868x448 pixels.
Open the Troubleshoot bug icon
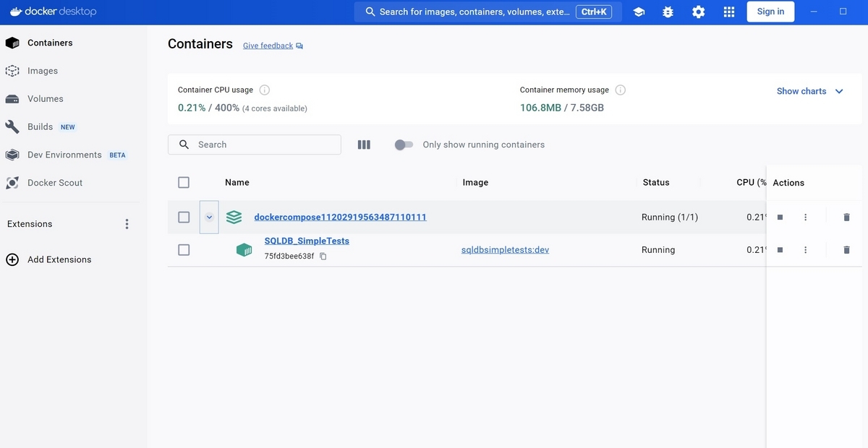[x=668, y=12]
